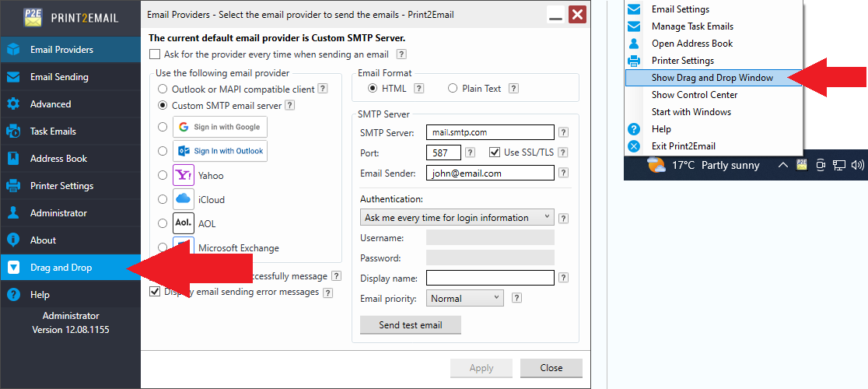Image resolution: width=868 pixels, height=389 pixels.
Task: Click help icon next to Custom SMTP email server
Action: (289, 105)
